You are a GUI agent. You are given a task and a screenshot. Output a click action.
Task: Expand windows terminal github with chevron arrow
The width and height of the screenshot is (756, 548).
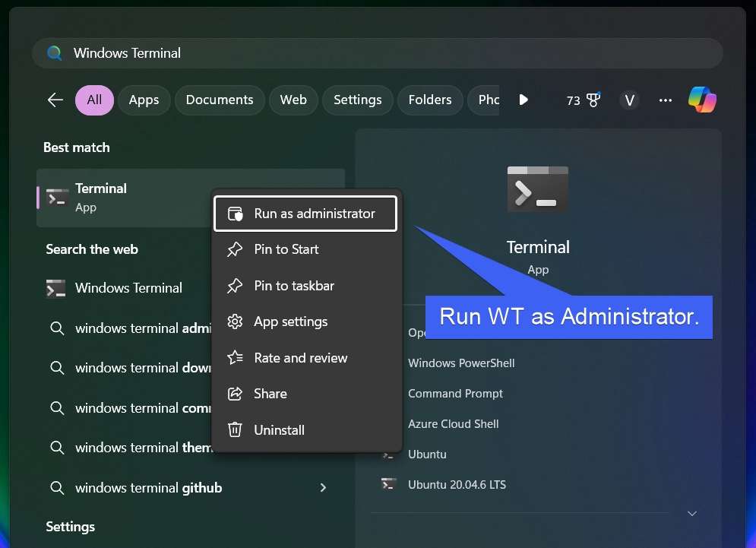point(323,488)
